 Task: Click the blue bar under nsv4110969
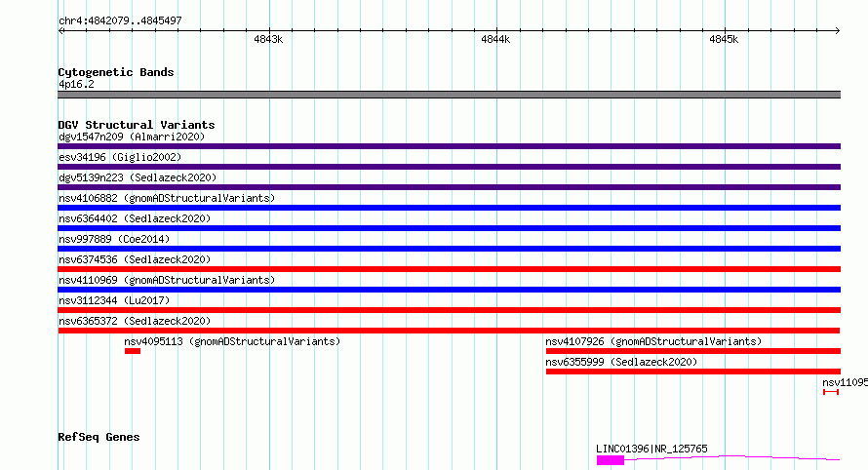tap(449, 290)
